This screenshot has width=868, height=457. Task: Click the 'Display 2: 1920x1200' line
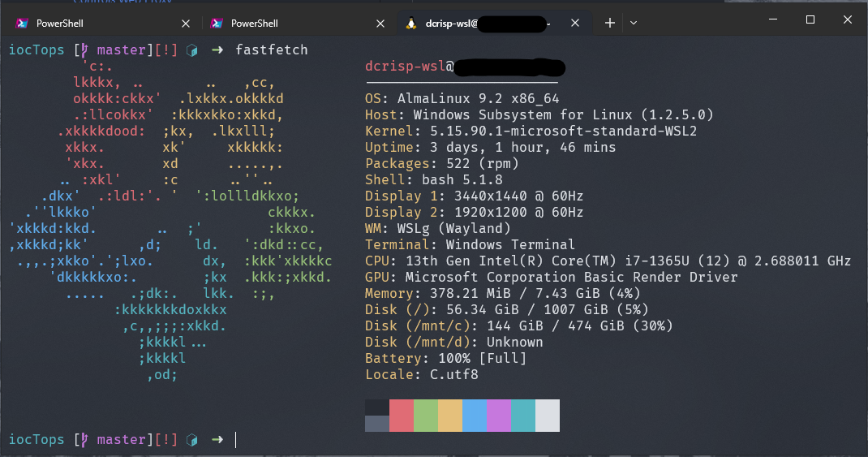coord(475,212)
